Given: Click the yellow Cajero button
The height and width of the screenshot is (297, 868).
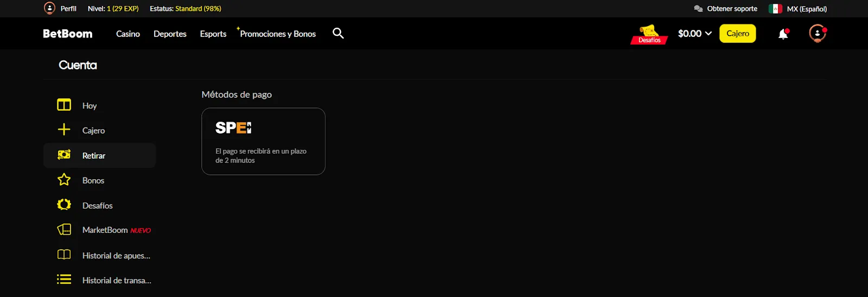Looking at the screenshot, I should (738, 34).
